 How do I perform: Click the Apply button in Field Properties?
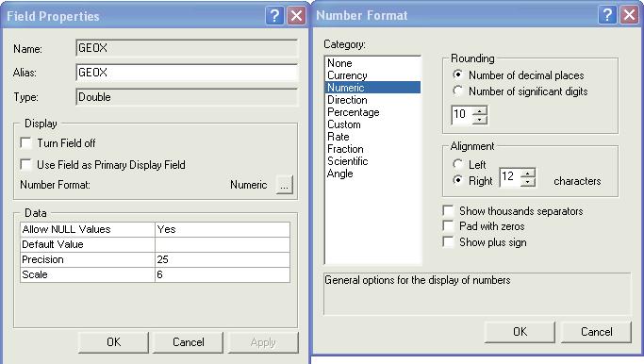(263, 342)
